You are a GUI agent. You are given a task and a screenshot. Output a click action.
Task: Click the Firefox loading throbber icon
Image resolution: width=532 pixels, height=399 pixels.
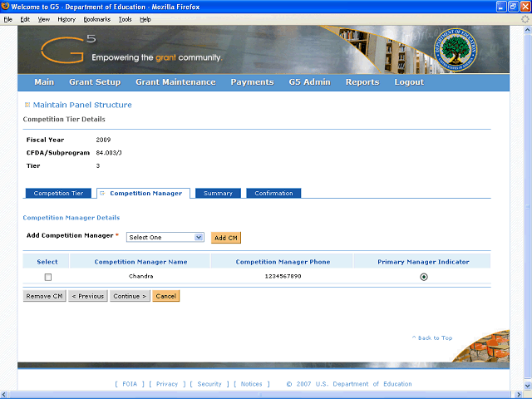[525, 19]
